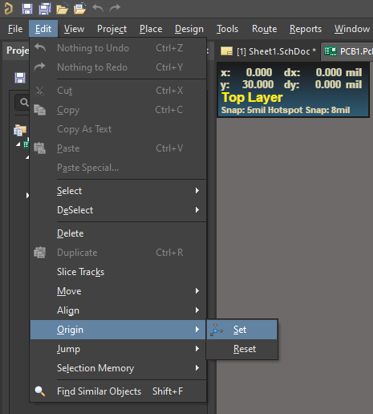373x414 pixels.
Task: Expand the Move submenu
Action: (x=118, y=291)
